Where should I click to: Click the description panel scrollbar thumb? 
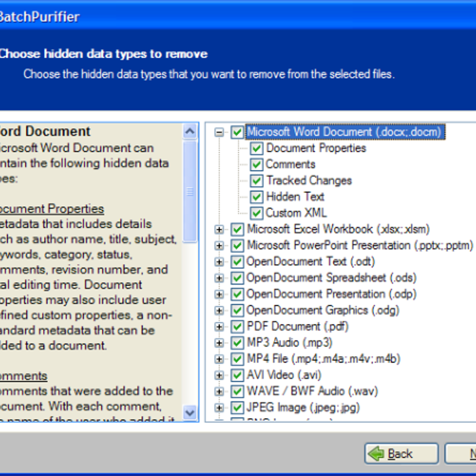tap(190, 192)
